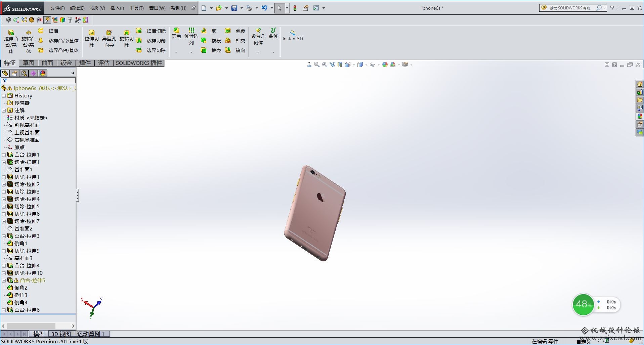This screenshot has width=644, height=345.
Task: Switch to the 草图 sketch tab
Action: pos(29,63)
